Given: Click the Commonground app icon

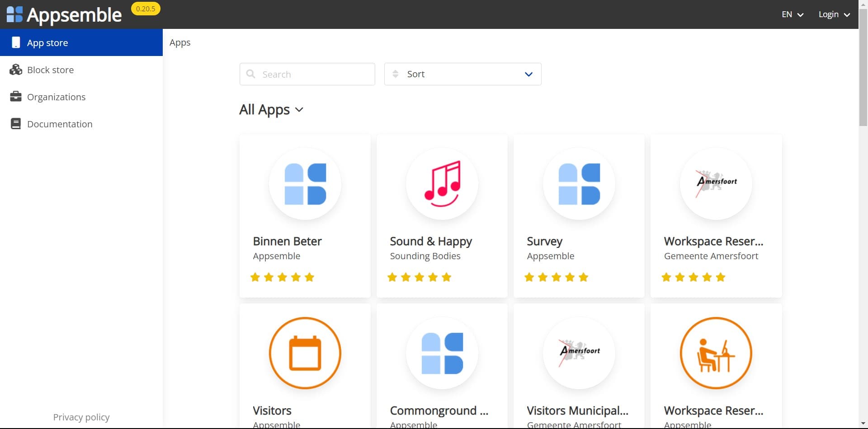Looking at the screenshot, I should pyautogui.click(x=442, y=353).
